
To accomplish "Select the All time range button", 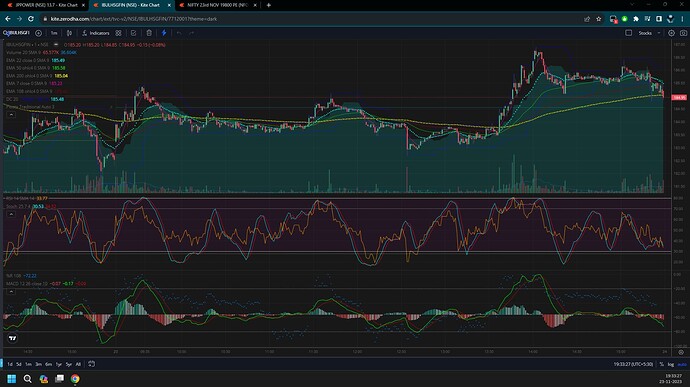I will coord(78,364).
